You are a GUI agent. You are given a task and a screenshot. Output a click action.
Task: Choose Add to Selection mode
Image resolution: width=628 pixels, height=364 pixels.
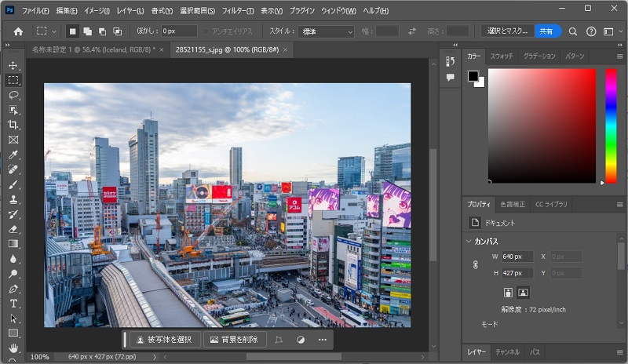pos(87,31)
